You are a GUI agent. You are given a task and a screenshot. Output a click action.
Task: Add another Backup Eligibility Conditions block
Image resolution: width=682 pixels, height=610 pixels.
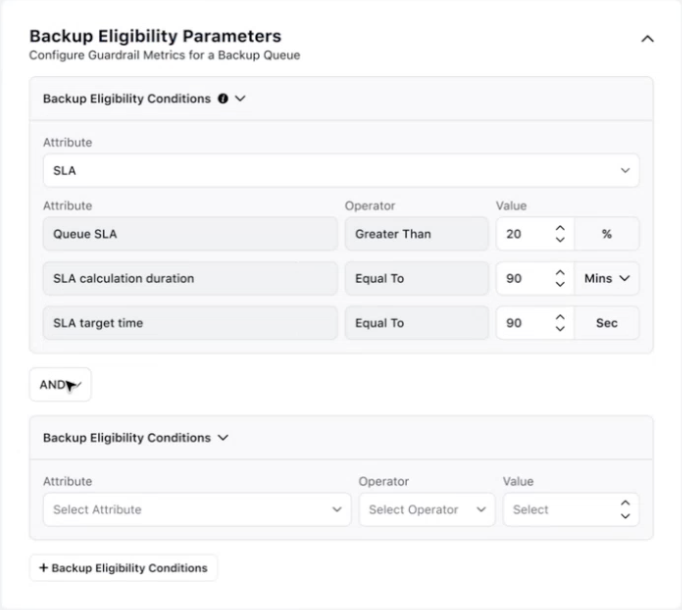click(123, 568)
